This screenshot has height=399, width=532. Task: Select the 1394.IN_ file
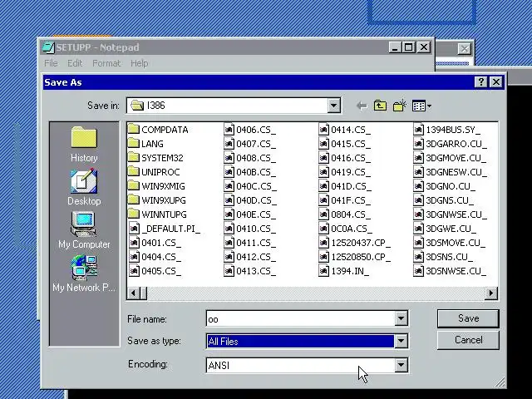coord(343,271)
